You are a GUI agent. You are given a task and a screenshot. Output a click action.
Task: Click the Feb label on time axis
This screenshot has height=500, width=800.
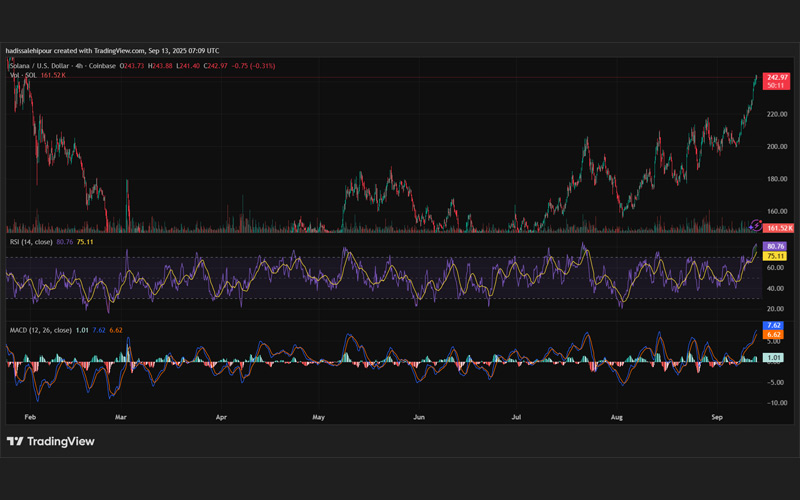pyautogui.click(x=30, y=417)
